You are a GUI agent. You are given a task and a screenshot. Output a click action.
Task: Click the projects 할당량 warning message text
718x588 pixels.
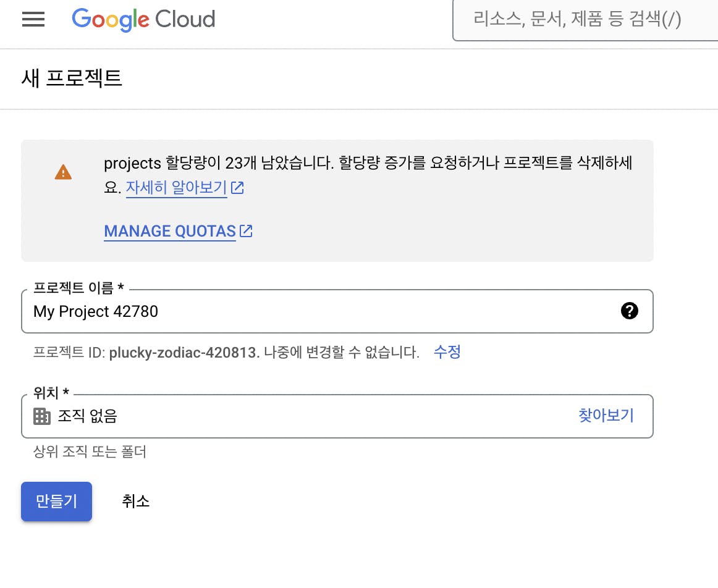tap(368, 175)
